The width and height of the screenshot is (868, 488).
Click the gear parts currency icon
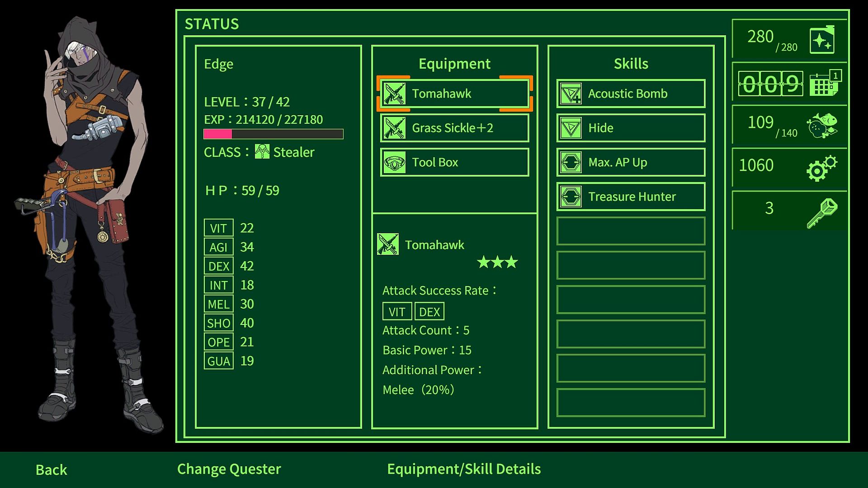821,168
